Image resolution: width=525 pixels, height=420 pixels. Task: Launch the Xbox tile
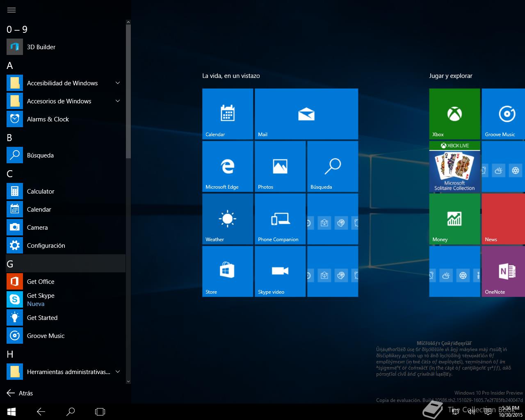coord(454,114)
